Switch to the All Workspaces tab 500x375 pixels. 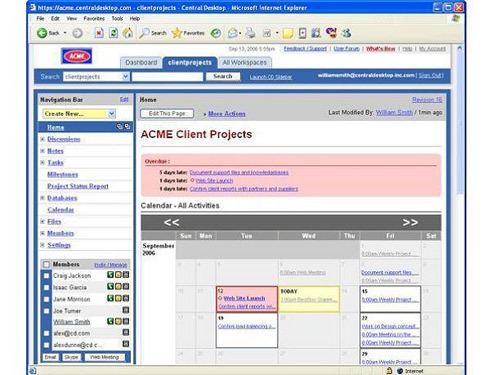[x=245, y=63]
